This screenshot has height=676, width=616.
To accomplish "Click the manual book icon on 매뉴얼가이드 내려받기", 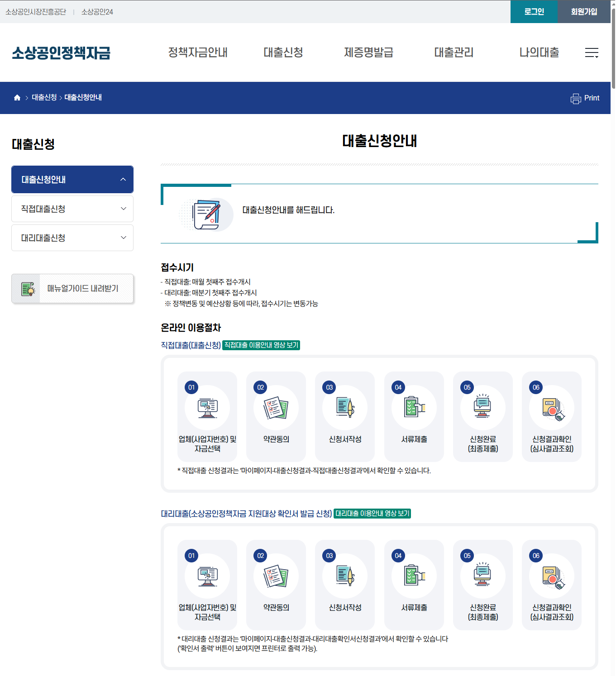I will coord(28,288).
